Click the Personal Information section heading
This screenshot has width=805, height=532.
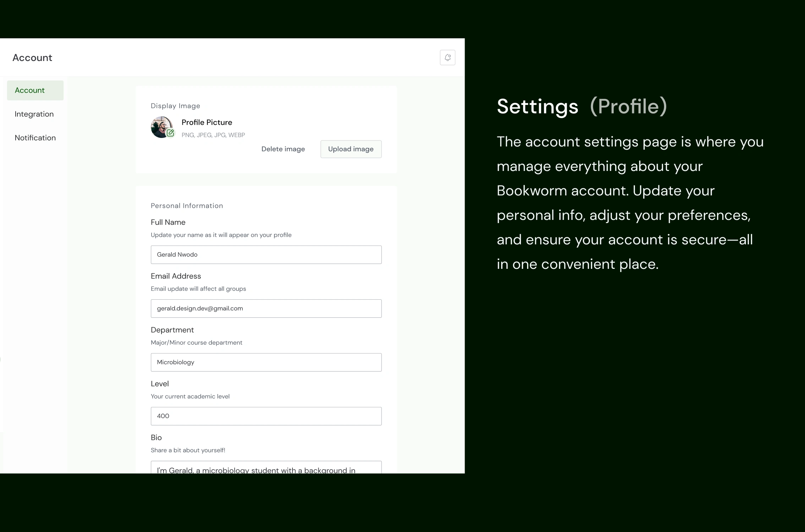[187, 206]
